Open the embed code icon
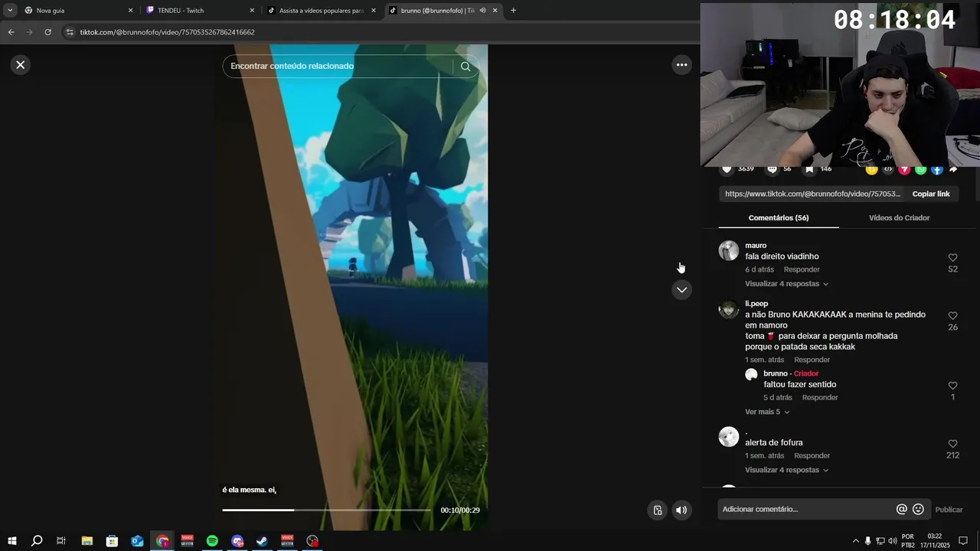 (888, 169)
